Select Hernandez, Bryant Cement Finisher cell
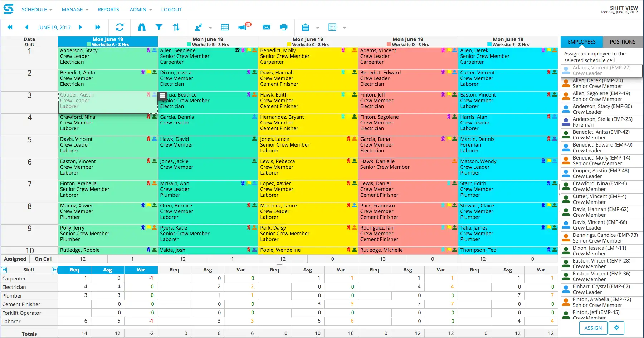Viewport: 644px width, 338px height. pyautogui.click(x=308, y=124)
